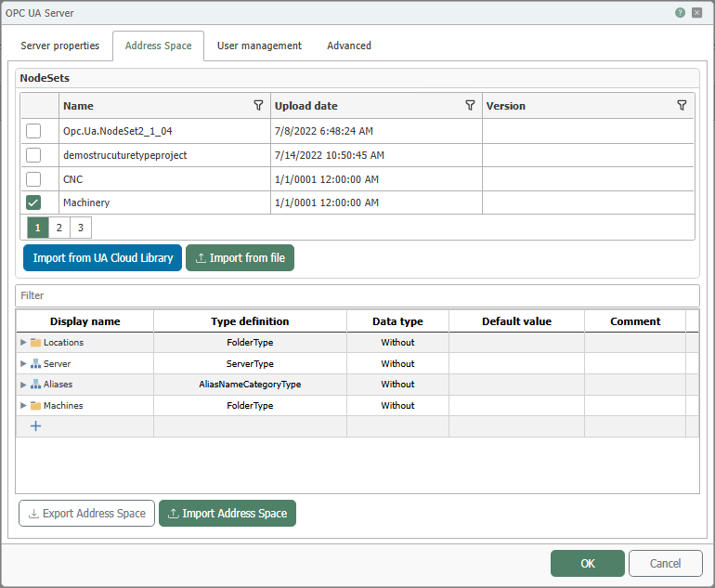Viewport: 715px width, 588px height.
Task: Add a new node with plus icon
Action: pos(35,426)
